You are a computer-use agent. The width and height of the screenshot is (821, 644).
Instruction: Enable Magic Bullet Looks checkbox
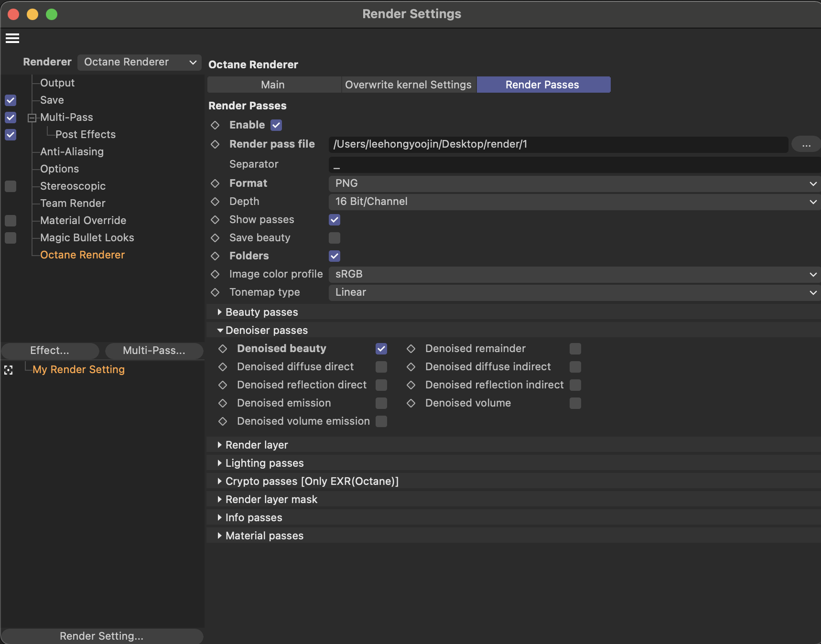coord(11,238)
